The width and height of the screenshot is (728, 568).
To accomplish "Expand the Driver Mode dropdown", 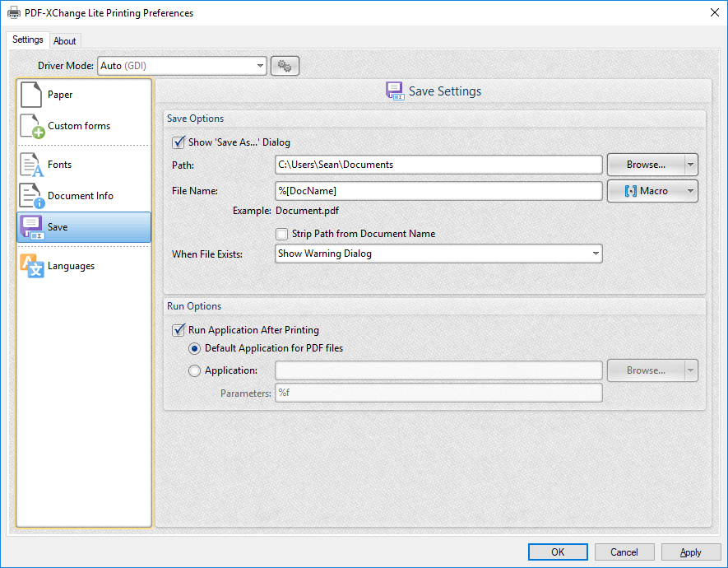I will pyautogui.click(x=260, y=66).
